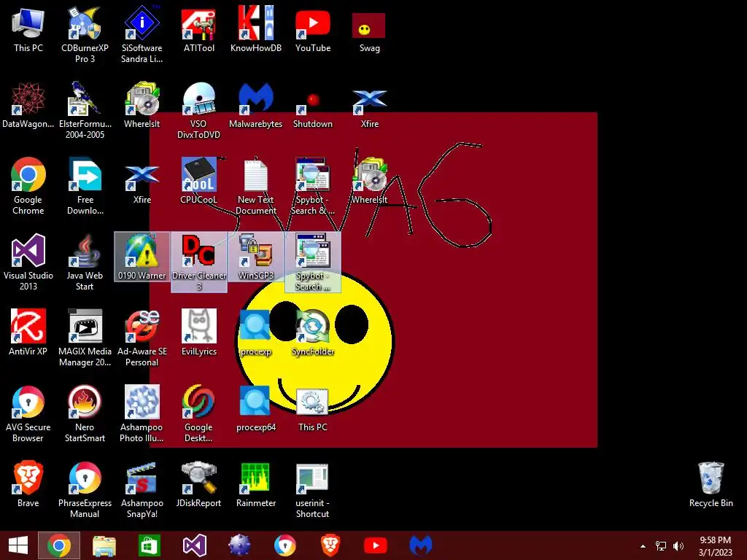
Task: Click the Driver Cleaner 3 icon
Action: (x=198, y=262)
